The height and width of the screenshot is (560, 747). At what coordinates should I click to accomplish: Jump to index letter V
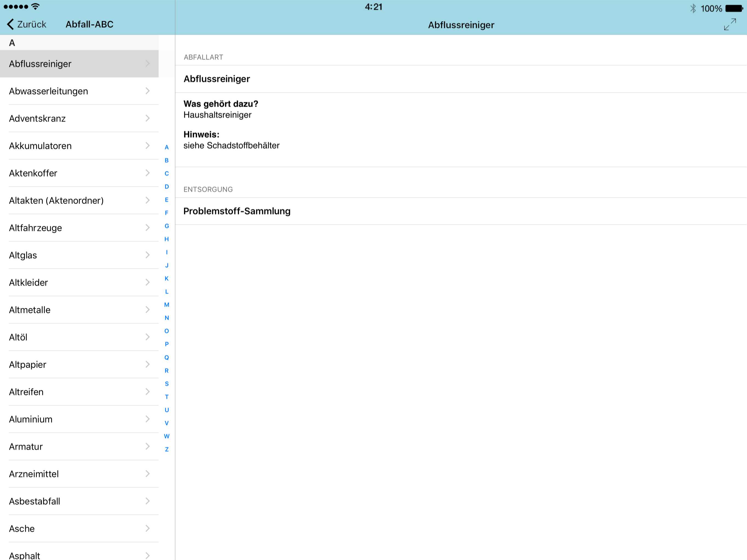167,423
